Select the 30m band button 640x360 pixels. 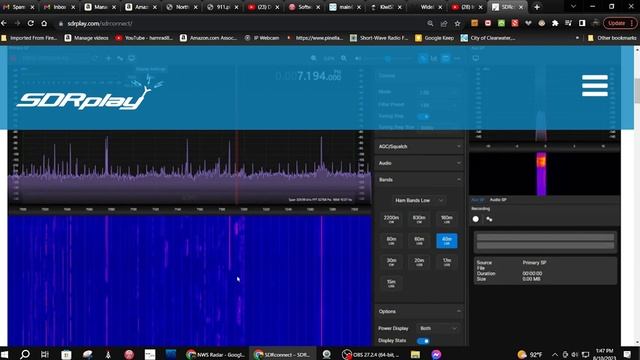click(391, 262)
